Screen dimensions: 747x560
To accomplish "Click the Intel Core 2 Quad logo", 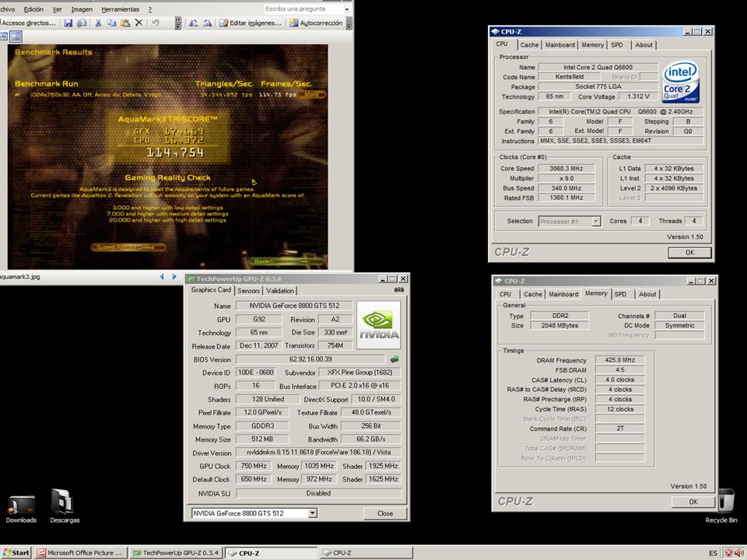I will [680, 82].
